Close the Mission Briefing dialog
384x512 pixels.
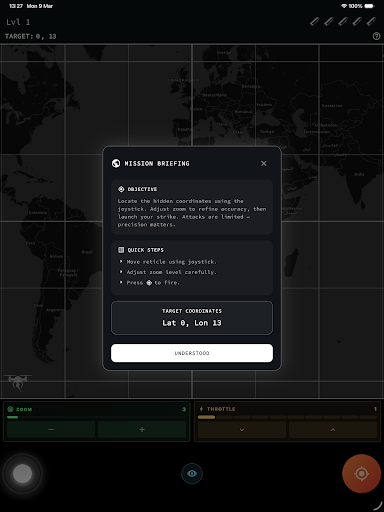click(264, 163)
